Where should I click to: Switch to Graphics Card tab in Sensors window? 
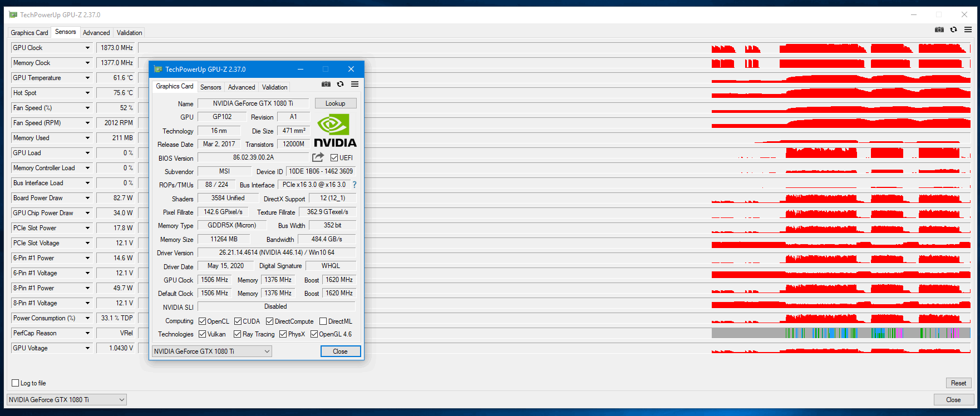29,32
